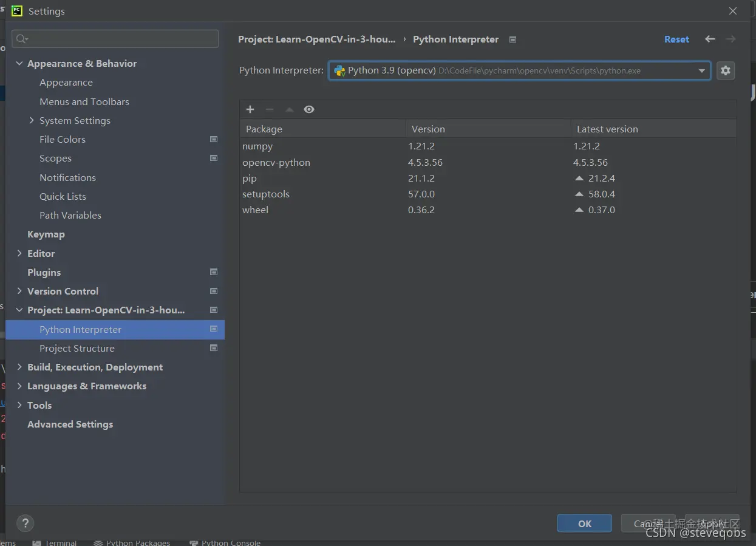
Task: Open Menus and Toolbars settings
Action: pos(84,101)
